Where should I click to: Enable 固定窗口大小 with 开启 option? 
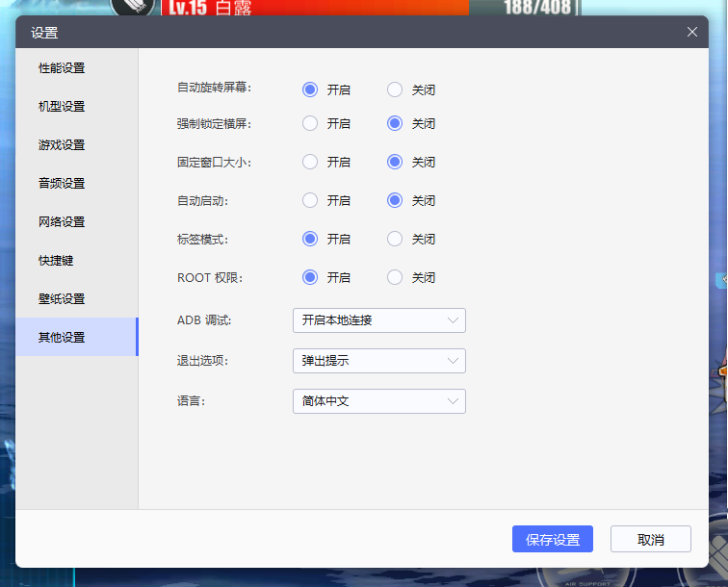(310, 162)
